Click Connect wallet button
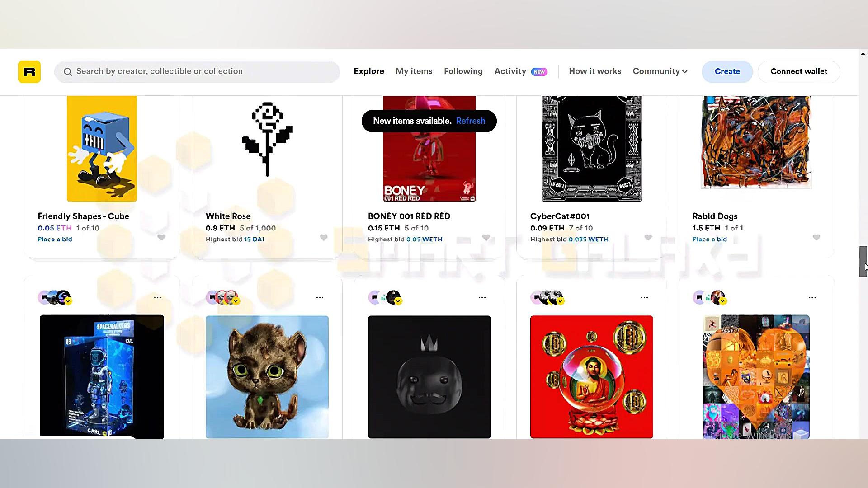Viewport: 868px width, 488px height. [x=799, y=71]
